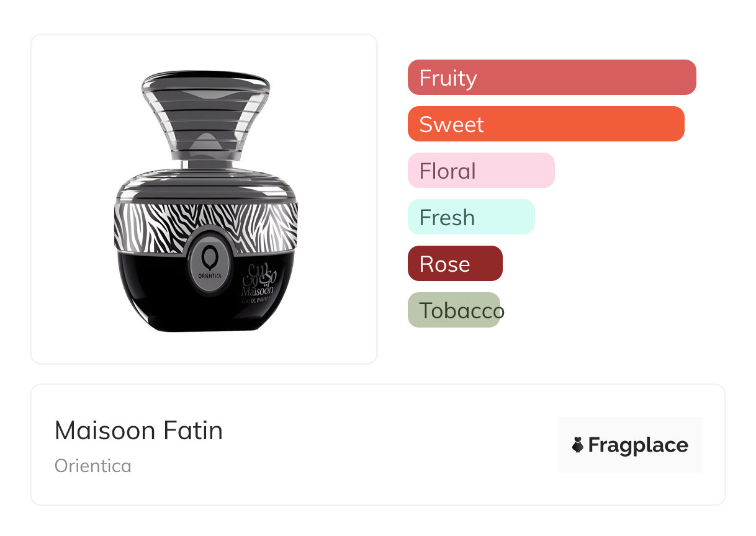Click the Floral accord bar
Screen dimensions: 756x536
[x=481, y=171]
